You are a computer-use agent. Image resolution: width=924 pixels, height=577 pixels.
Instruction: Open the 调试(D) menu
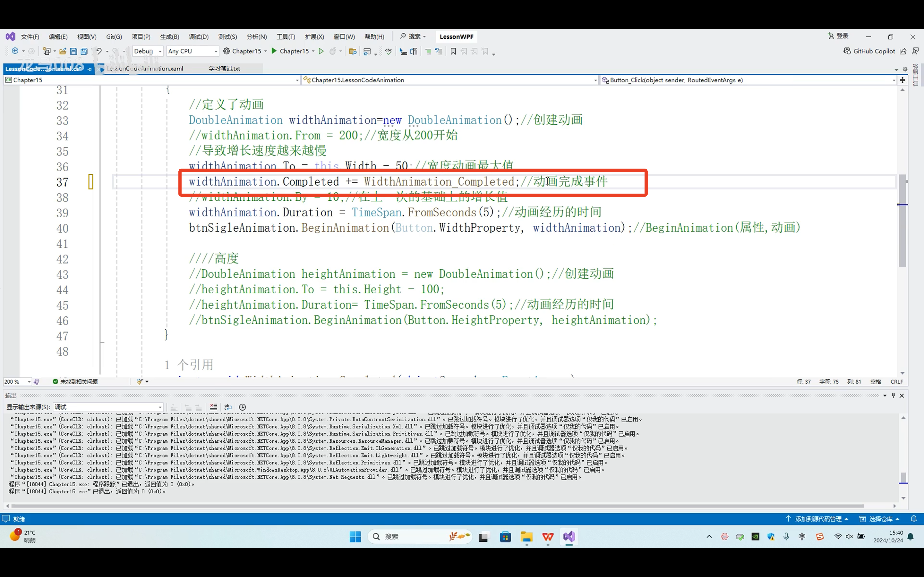(199, 37)
